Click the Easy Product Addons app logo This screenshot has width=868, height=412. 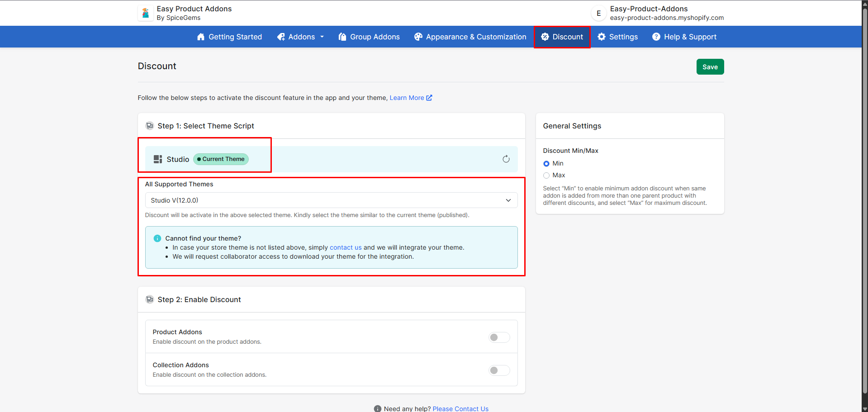pos(145,13)
